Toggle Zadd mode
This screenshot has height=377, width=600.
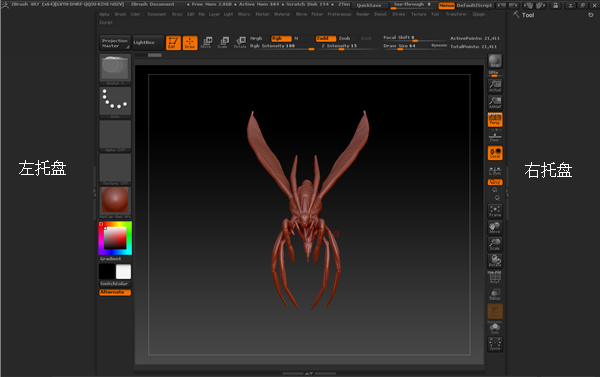pos(326,38)
